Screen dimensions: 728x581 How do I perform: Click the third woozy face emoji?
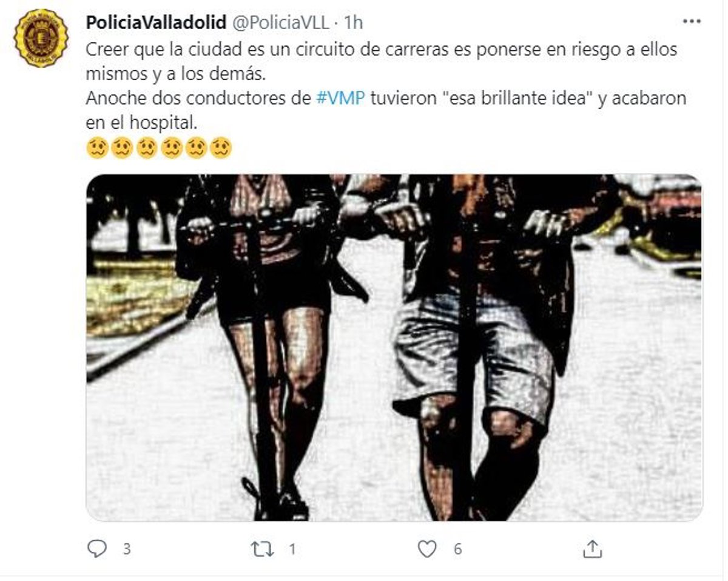point(147,148)
